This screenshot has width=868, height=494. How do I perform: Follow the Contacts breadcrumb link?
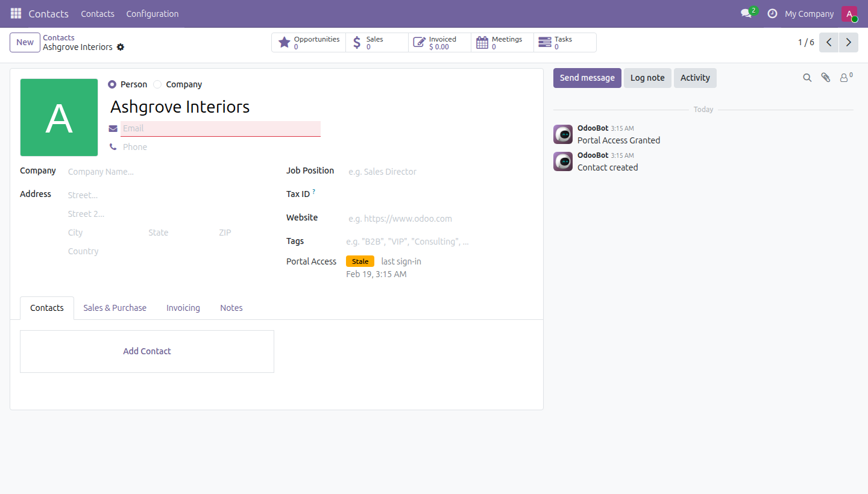58,37
